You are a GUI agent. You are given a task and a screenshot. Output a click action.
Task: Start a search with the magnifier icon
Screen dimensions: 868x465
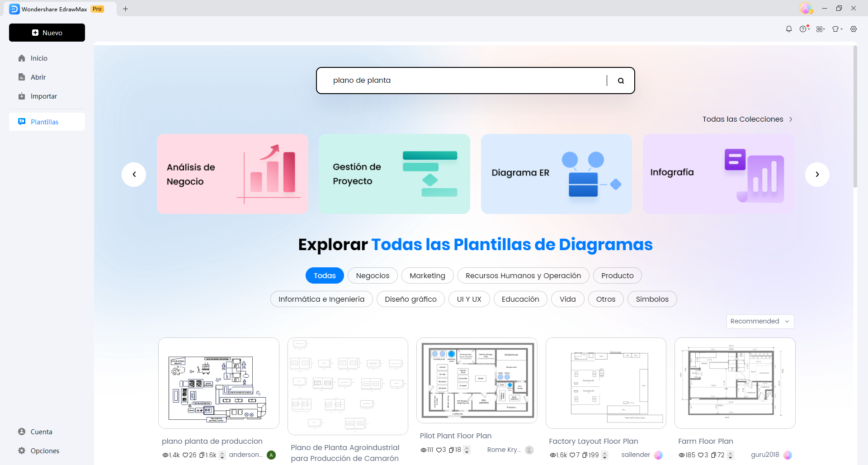pos(620,80)
